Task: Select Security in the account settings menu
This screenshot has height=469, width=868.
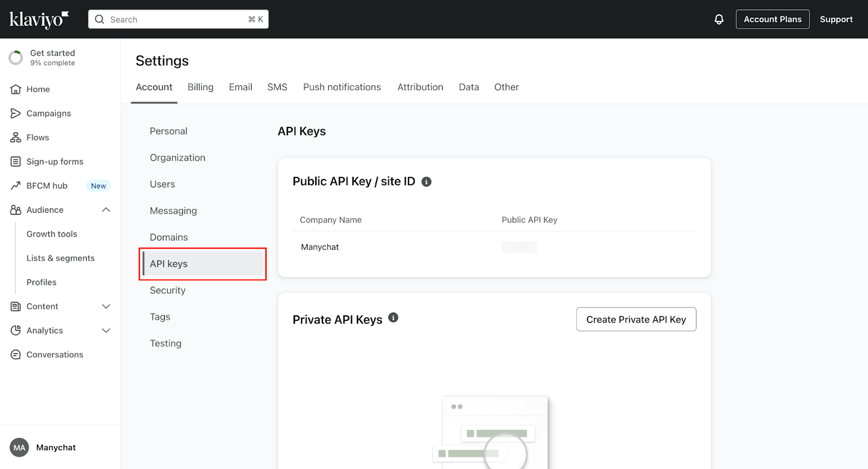Action: pyautogui.click(x=168, y=290)
